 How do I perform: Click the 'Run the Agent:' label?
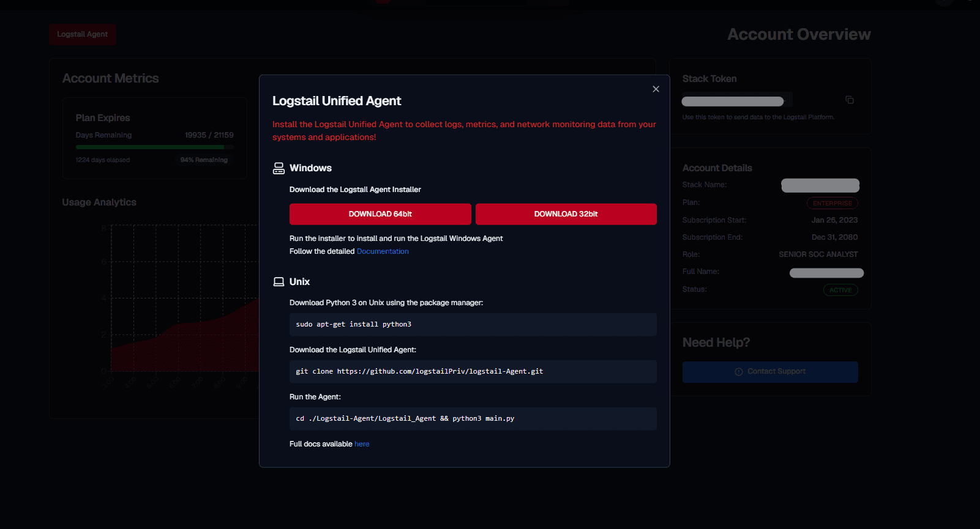tap(315, 397)
